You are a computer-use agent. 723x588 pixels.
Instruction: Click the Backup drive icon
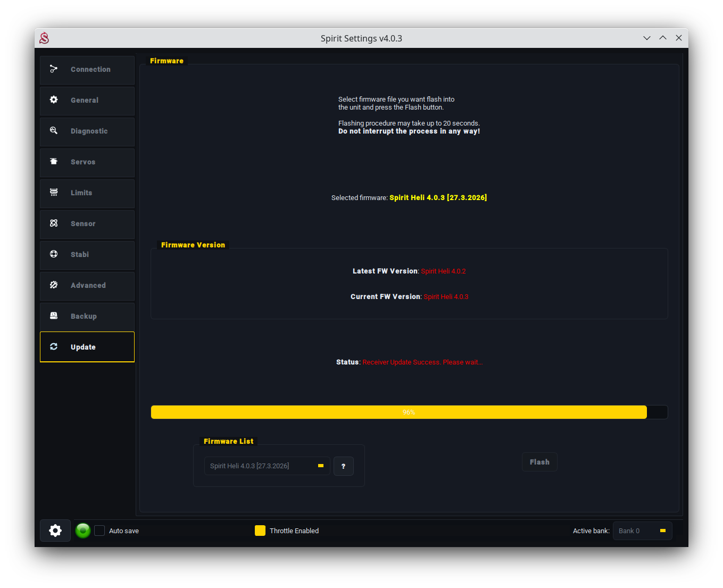click(54, 316)
